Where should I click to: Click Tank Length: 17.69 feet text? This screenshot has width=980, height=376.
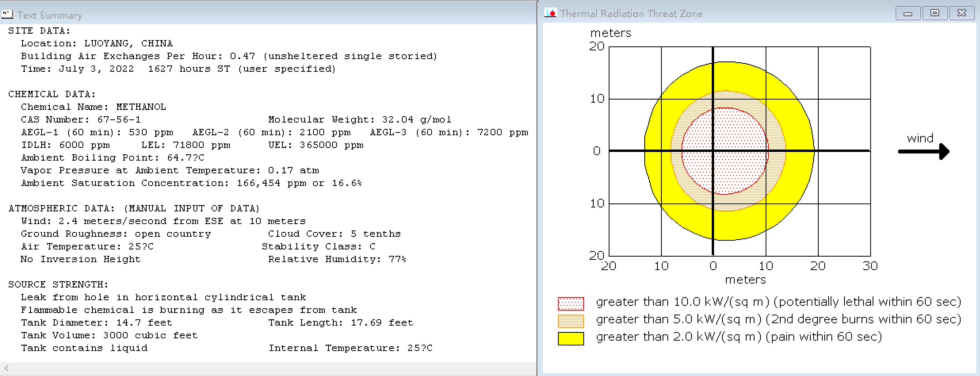click(x=341, y=323)
